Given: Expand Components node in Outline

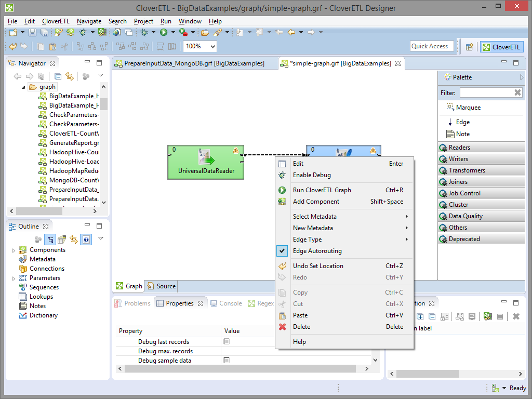Looking at the screenshot, I should point(14,250).
